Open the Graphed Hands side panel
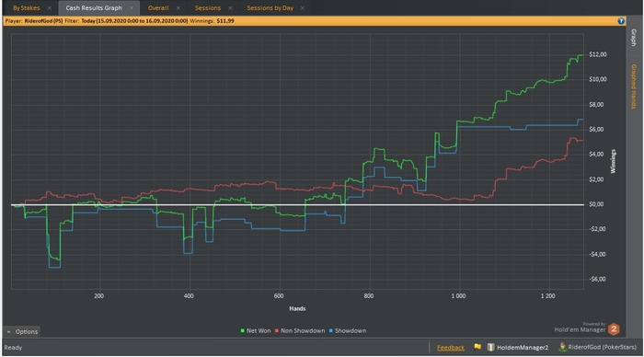 (634, 86)
